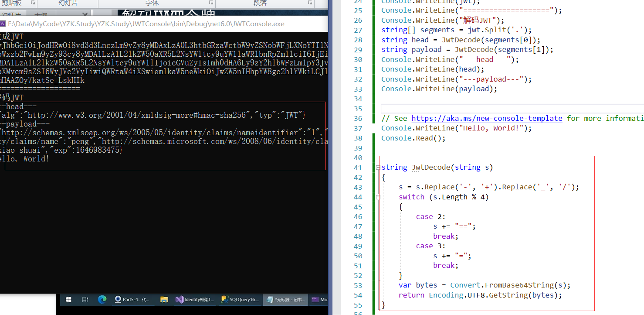Switch to Visual Studio Identity框架 window
Image resolution: width=644 pixels, height=315 pixels.
[x=195, y=300]
